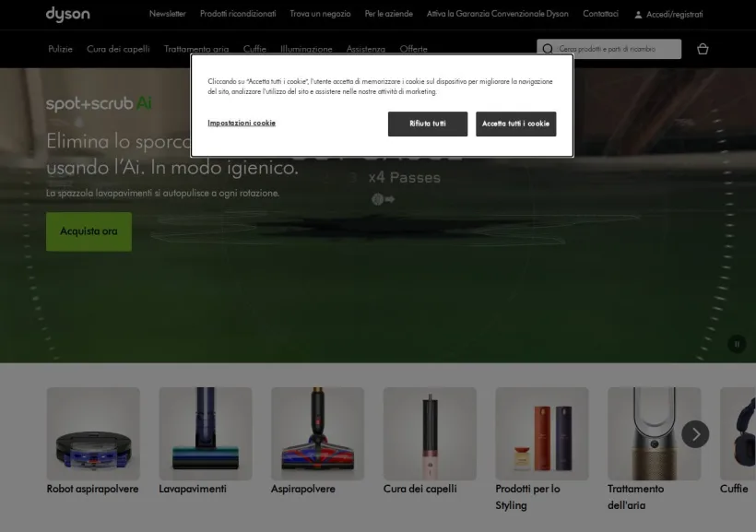The width and height of the screenshot is (756, 532).
Task: Open the Cura dei capelli menu
Action: [x=118, y=49]
